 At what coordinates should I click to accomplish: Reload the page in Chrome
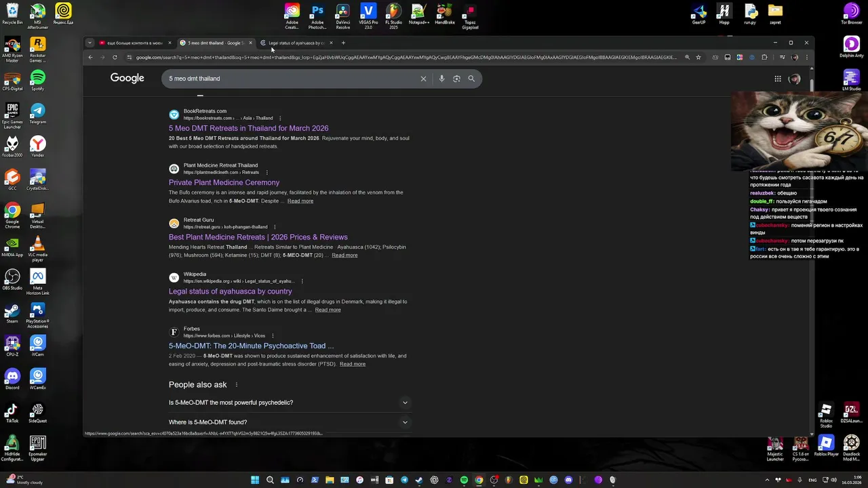point(115,58)
